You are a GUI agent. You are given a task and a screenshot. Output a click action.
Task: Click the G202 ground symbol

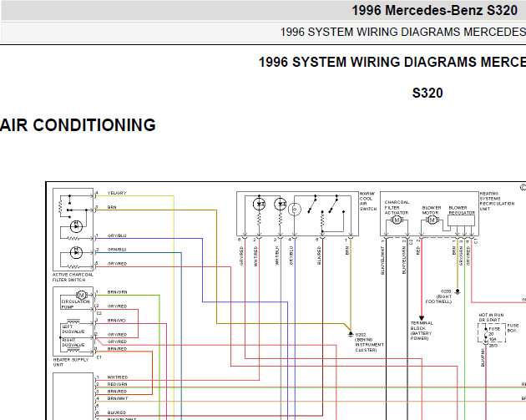click(351, 334)
